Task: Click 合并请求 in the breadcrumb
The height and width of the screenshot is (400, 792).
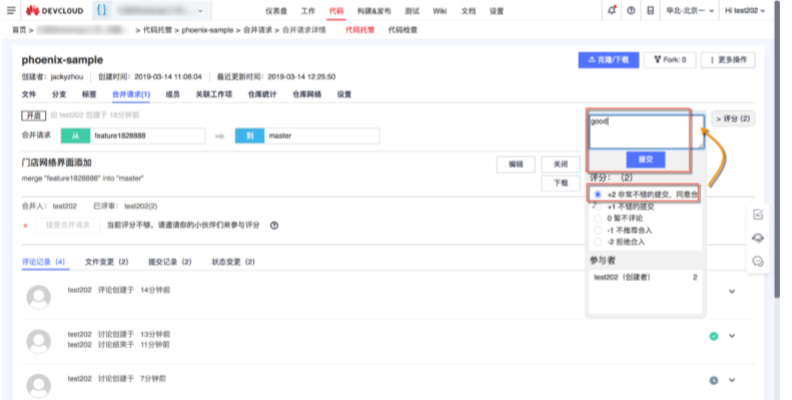Action: click(258, 30)
